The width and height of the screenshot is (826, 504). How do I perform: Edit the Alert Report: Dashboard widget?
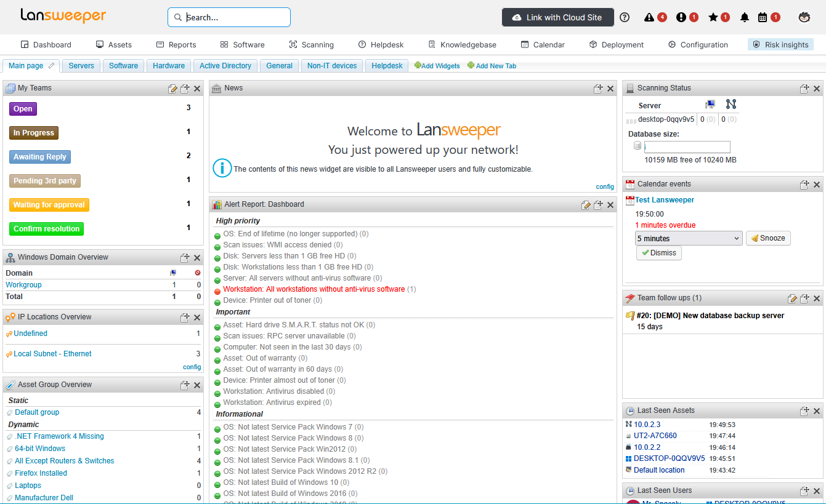pos(586,205)
